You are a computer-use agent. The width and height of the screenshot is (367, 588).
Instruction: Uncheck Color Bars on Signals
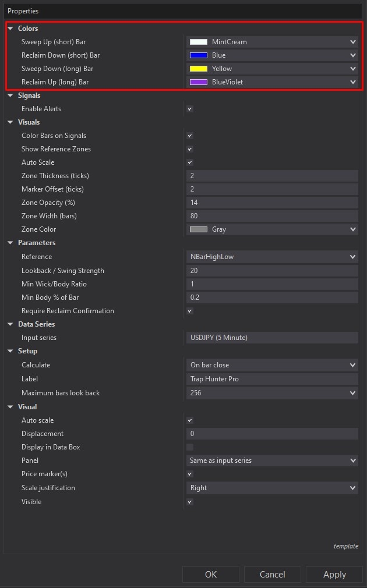(189, 135)
